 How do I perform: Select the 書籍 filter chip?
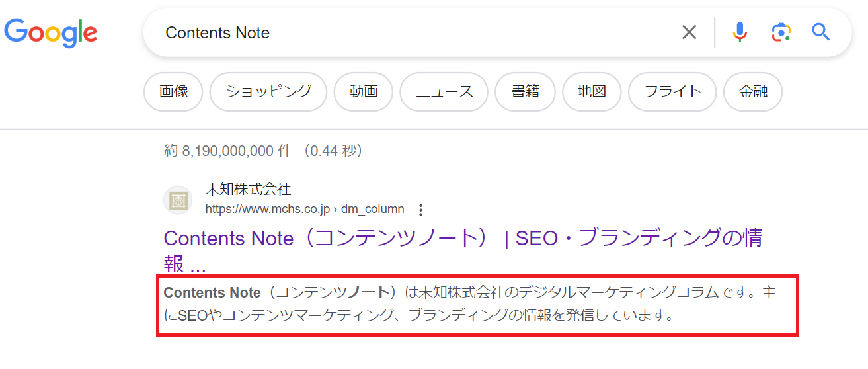(x=525, y=92)
